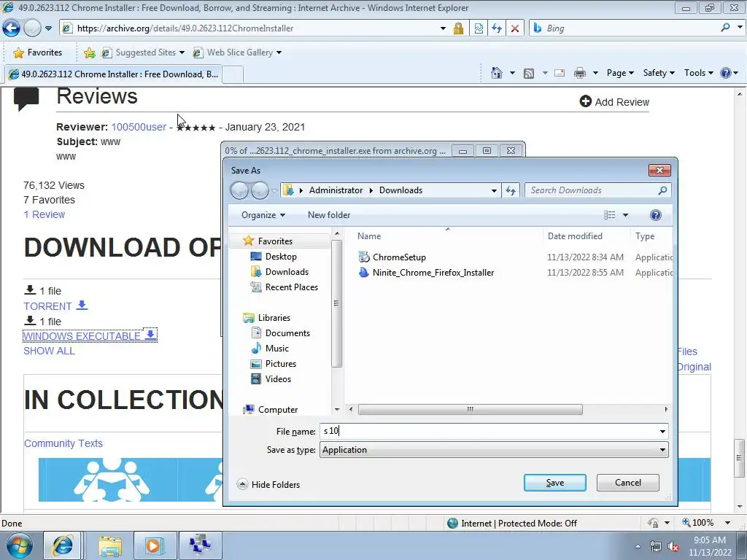Click the horizontal scrollbar in file list
Viewport: 747px width, 560px height.
pyautogui.click(x=470, y=409)
